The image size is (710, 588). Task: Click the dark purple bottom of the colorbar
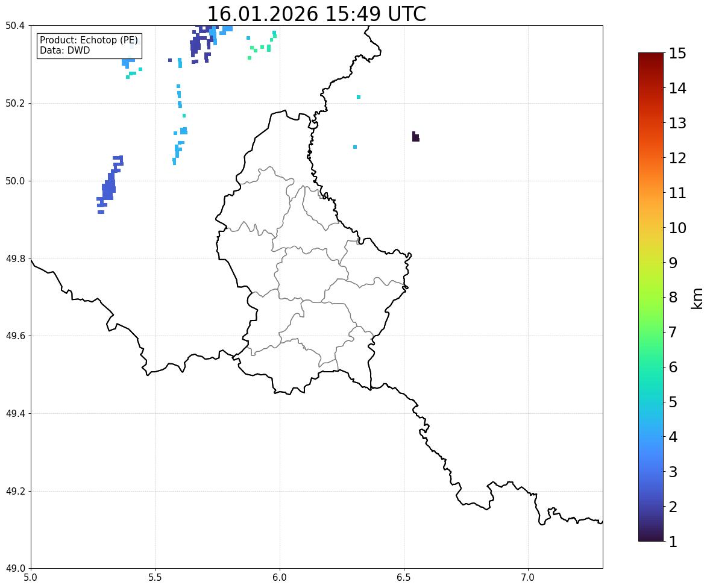coord(651,537)
